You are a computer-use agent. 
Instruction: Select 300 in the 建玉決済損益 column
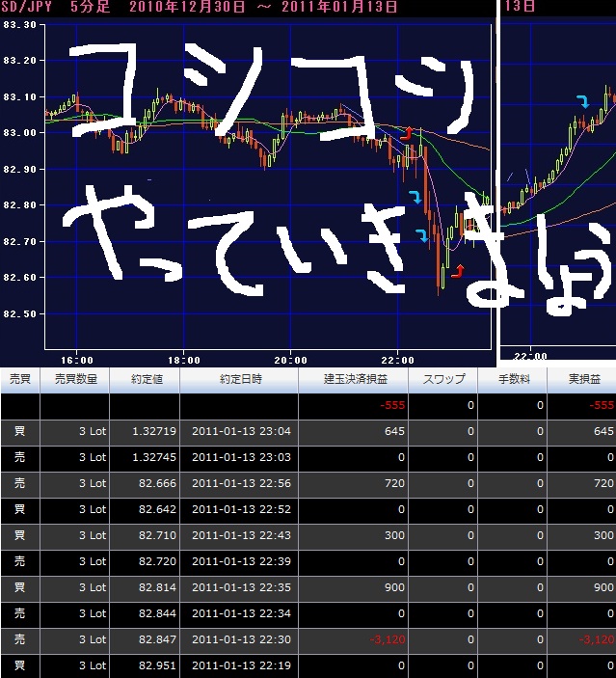(x=394, y=535)
